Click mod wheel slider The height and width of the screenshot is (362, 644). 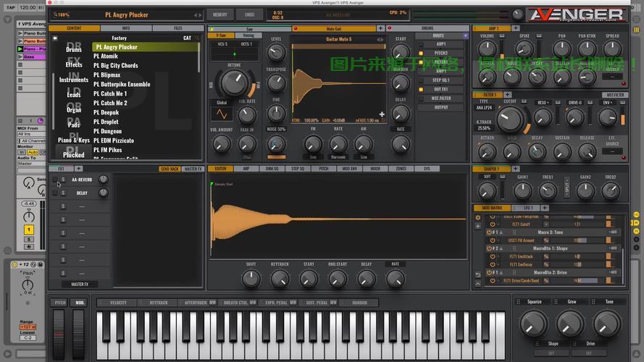coord(78,334)
